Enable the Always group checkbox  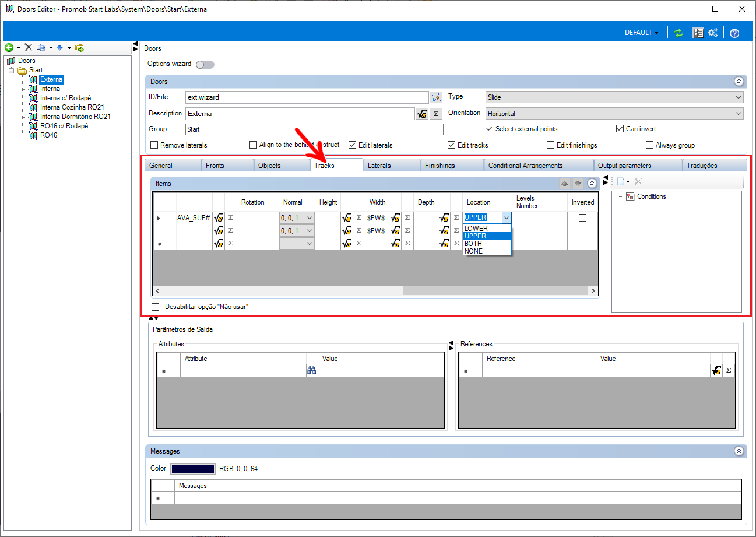point(650,145)
